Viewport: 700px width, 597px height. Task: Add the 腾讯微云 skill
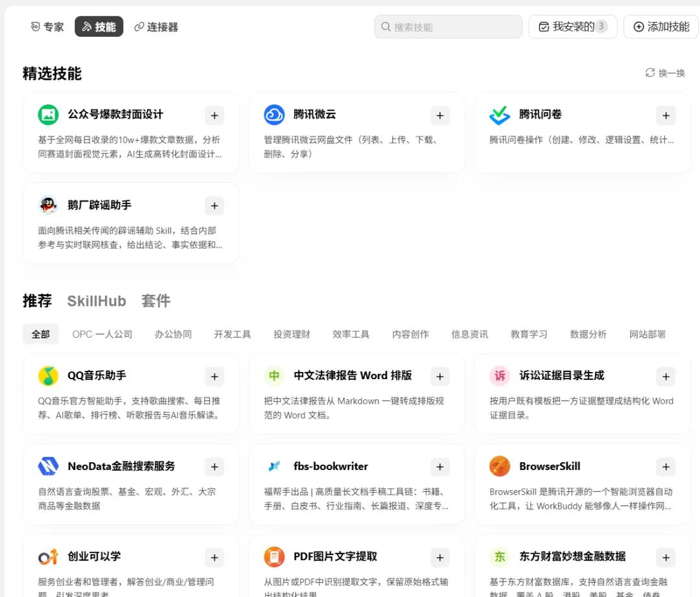point(439,115)
